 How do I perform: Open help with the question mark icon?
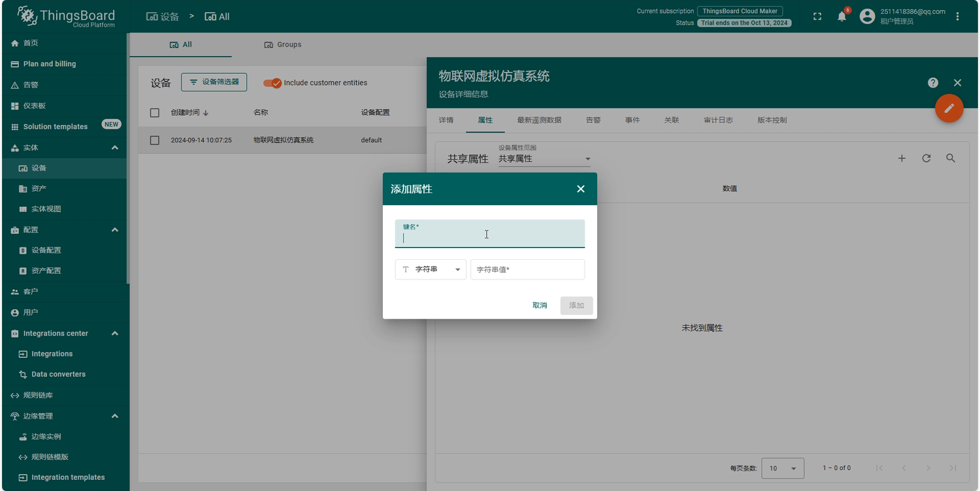[933, 83]
